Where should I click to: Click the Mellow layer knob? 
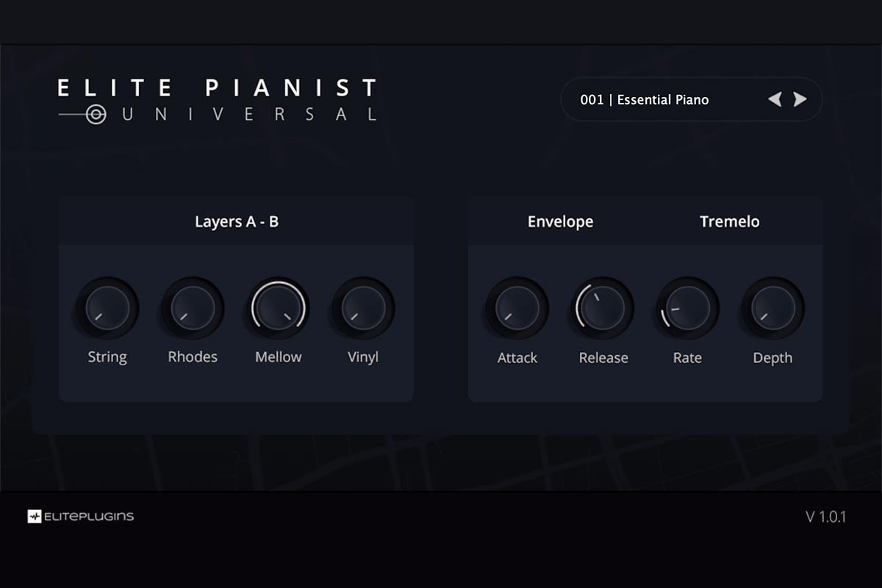click(x=278, y=308)
